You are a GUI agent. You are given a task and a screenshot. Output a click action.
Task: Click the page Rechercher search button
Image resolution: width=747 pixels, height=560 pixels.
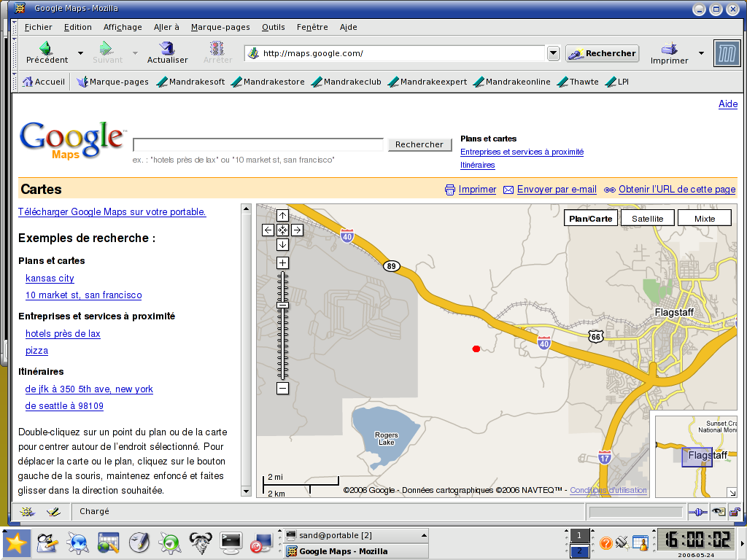click(x=419, y=144)
